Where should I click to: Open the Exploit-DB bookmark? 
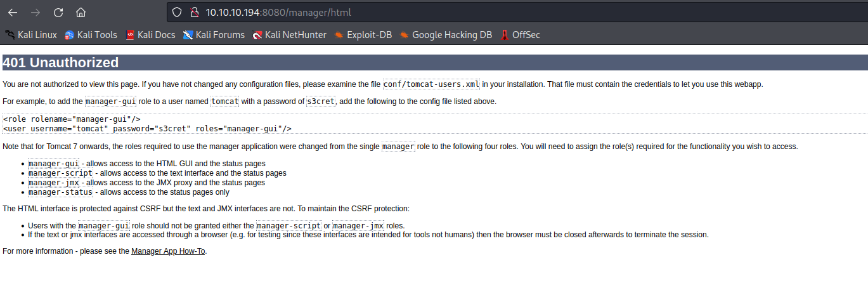[x=363, y=35]
